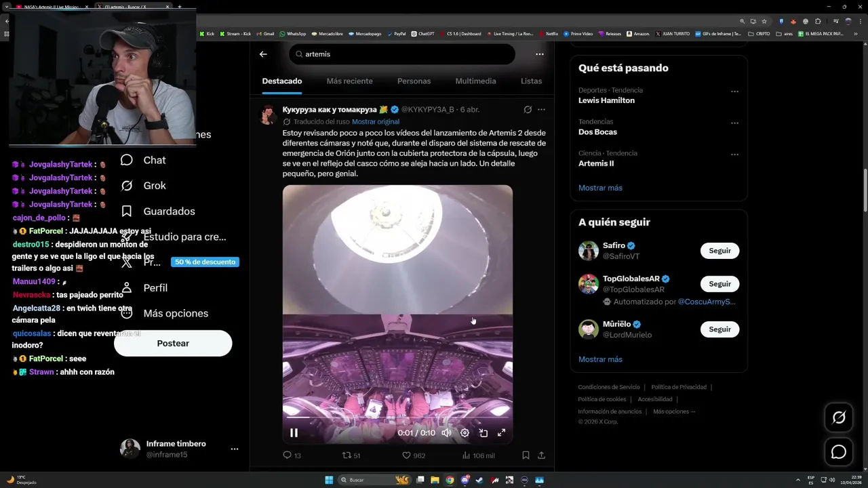This screenshot has width=868, height=488.
Task: Click the 50 % de descuento badge
Action: (x=205, y=262)
